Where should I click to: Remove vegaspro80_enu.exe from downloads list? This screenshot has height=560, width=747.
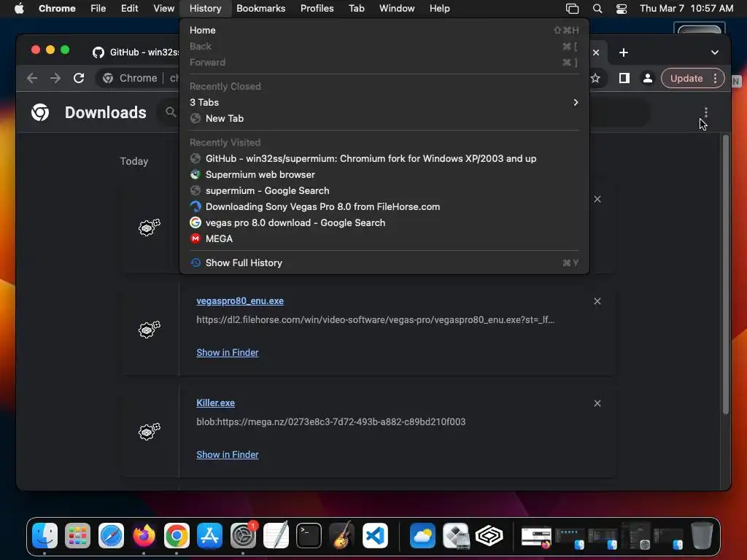point(597,301)
